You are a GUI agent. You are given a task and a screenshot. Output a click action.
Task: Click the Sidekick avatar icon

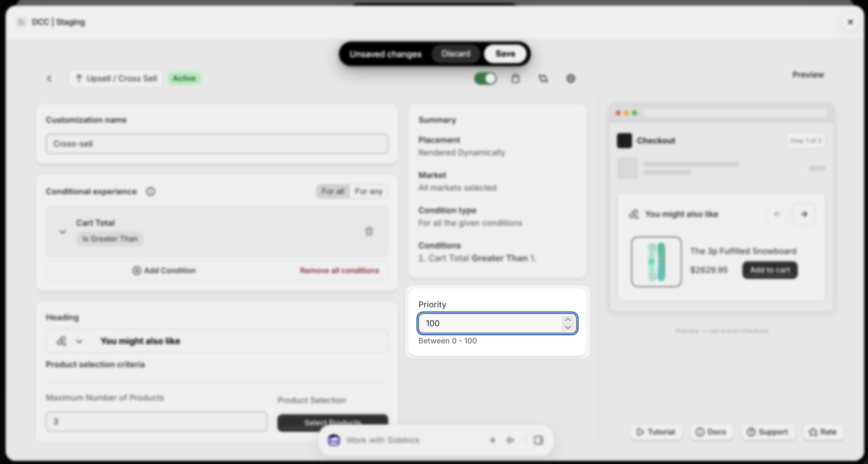(334, 440)
